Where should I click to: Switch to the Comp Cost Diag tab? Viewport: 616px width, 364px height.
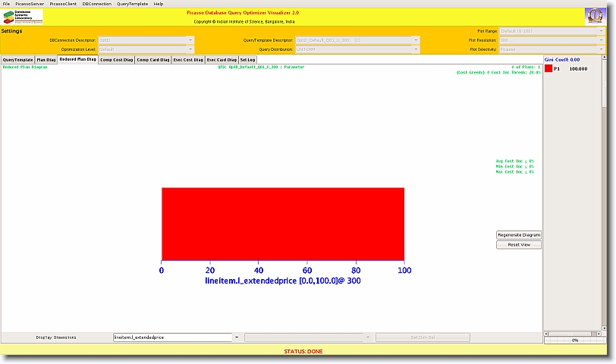116,59
